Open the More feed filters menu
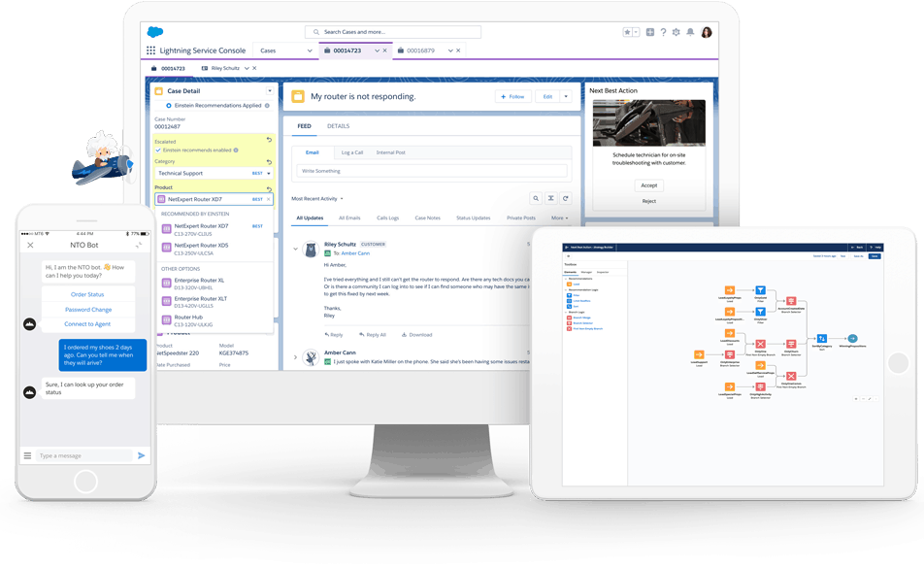924x569 pixels. pyautogui.click(x=560, y=218)
